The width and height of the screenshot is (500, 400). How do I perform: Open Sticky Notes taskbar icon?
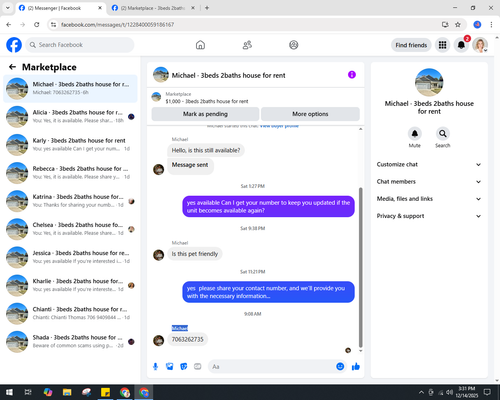pyautogui.click(x=106, y=392)
